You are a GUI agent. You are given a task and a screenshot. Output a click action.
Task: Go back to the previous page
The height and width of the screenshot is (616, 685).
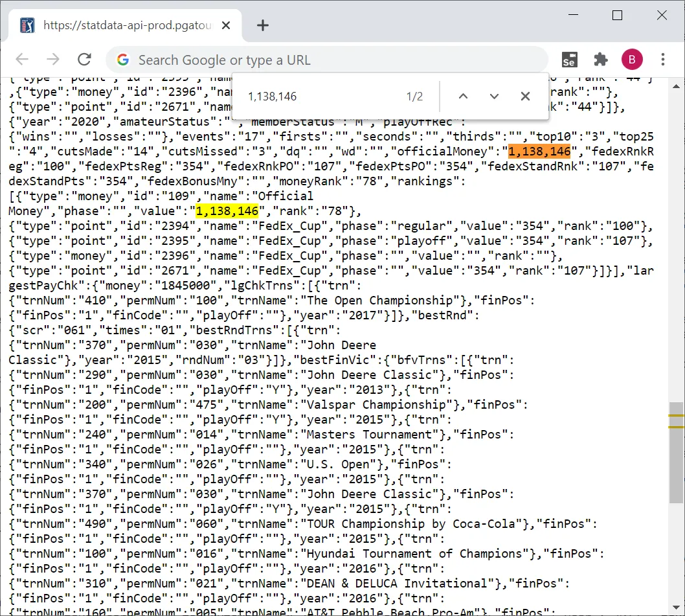point(22,60)
